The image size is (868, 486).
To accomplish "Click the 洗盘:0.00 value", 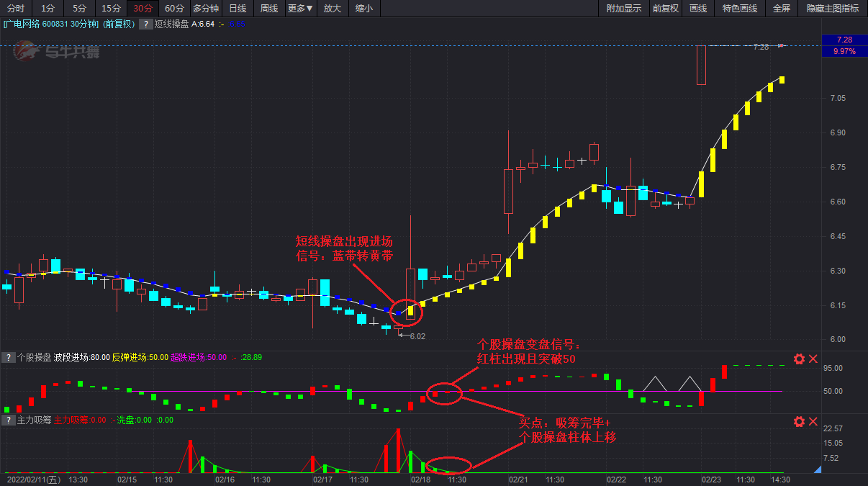I will tap(135, 420).
